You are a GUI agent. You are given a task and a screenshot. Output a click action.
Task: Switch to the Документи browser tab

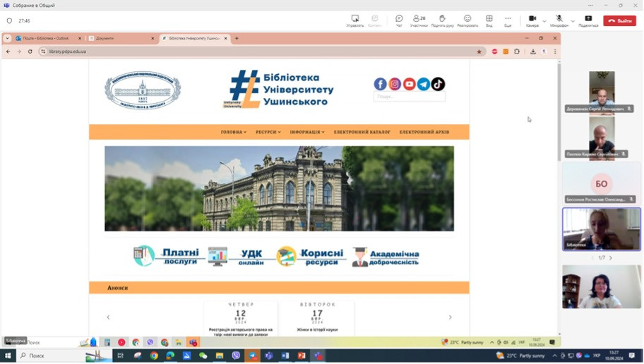119,38
